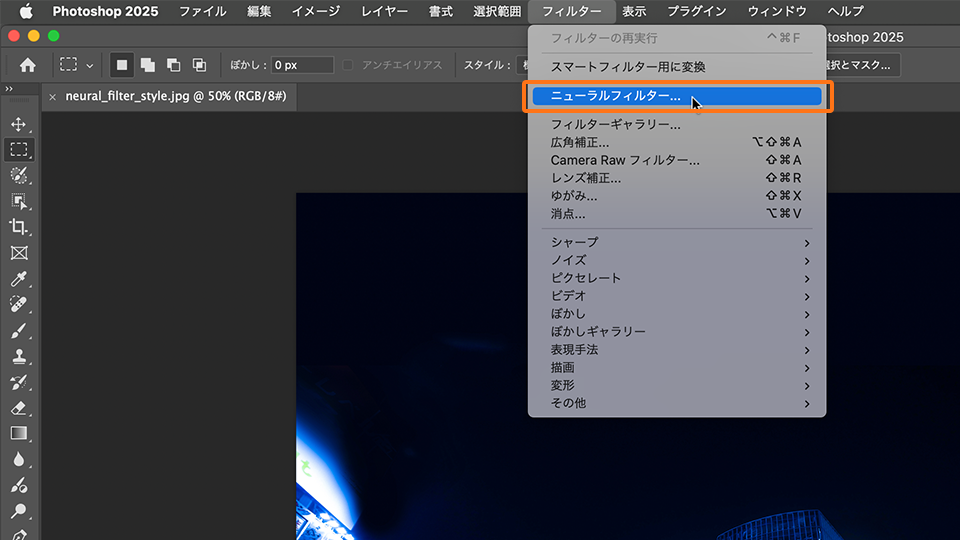Toggle the アンチエイリアス checkbox
Viewport: 960px width, 540px height.
(348, 65)
